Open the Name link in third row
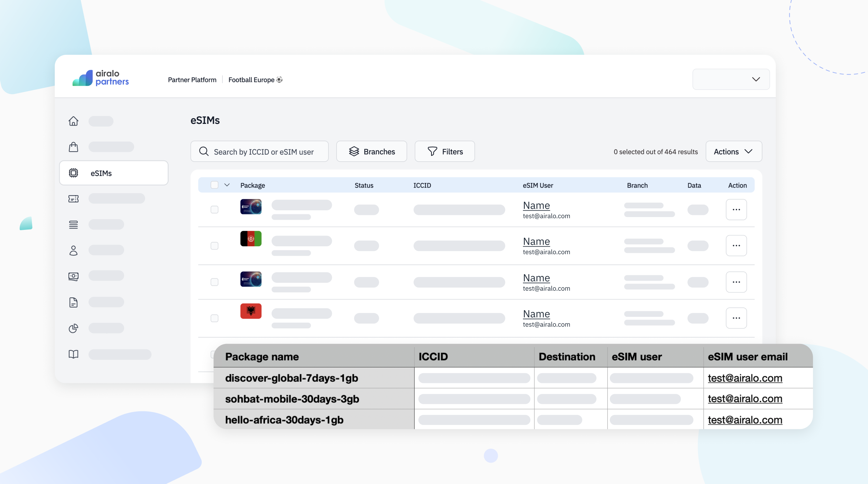868x484 pixels. [536, 278]
